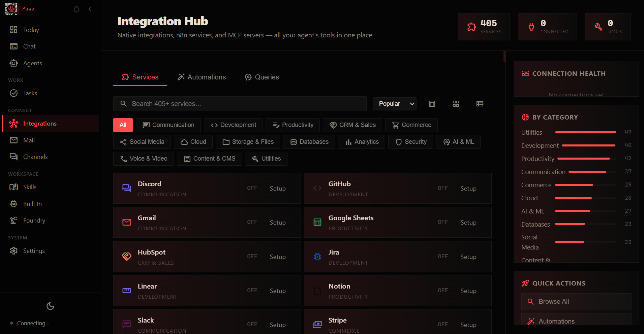
Task: Select the Discord integration icon
Action: click(x=126, y=188)
